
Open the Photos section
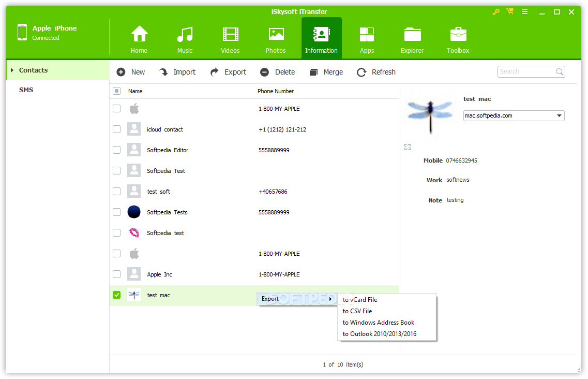click(x=276, y=39)
